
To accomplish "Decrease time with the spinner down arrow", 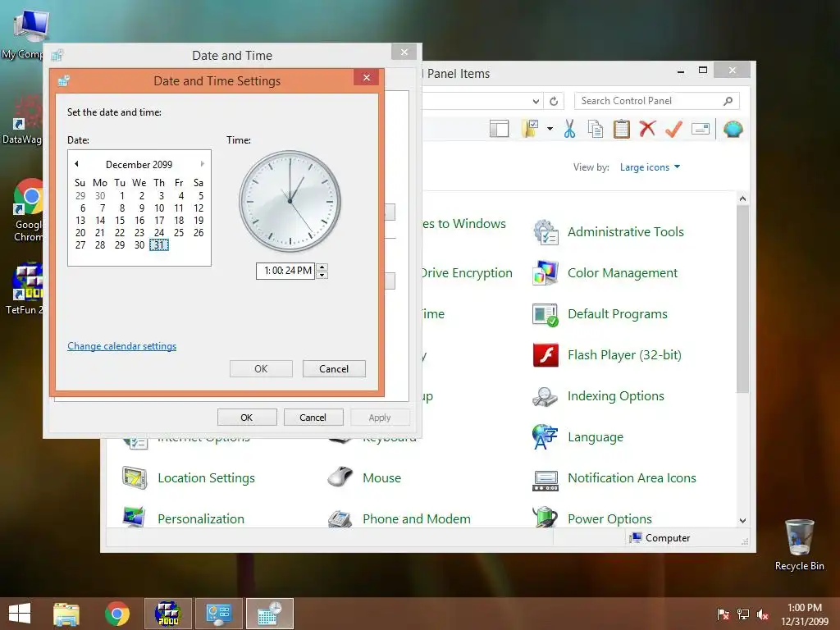I will pos(322,276).
